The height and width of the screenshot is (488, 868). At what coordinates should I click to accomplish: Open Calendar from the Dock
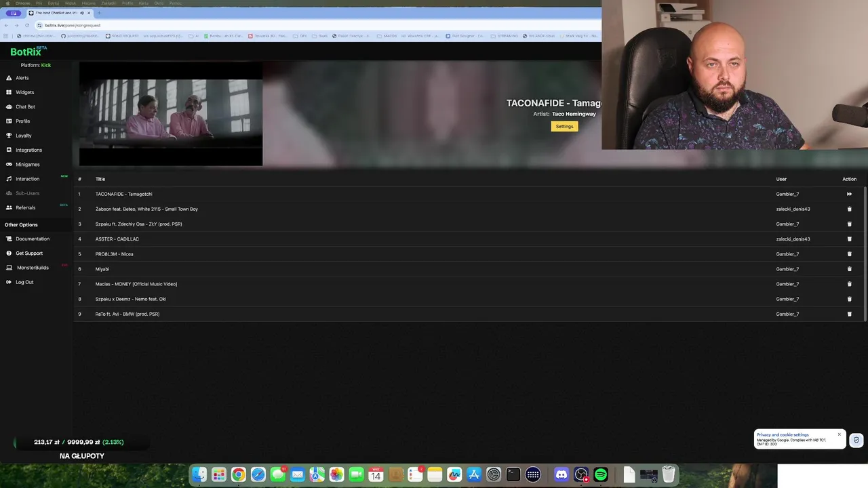click(x=376, y=474)
